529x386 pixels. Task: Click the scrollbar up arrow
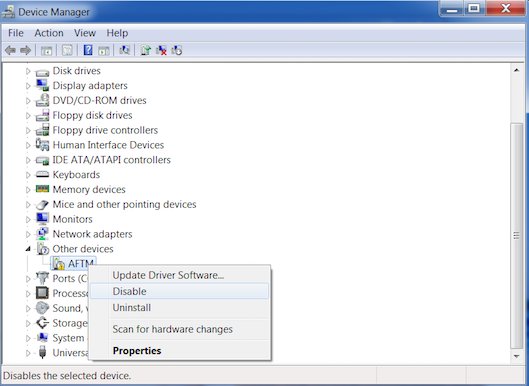[517, 70]
